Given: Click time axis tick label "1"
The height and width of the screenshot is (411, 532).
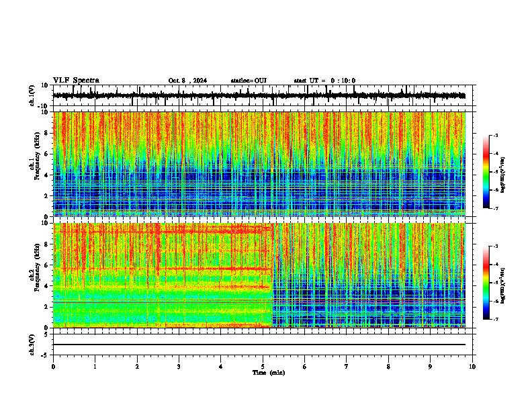Looking at the screenshot, I should (x=95, y=367).
